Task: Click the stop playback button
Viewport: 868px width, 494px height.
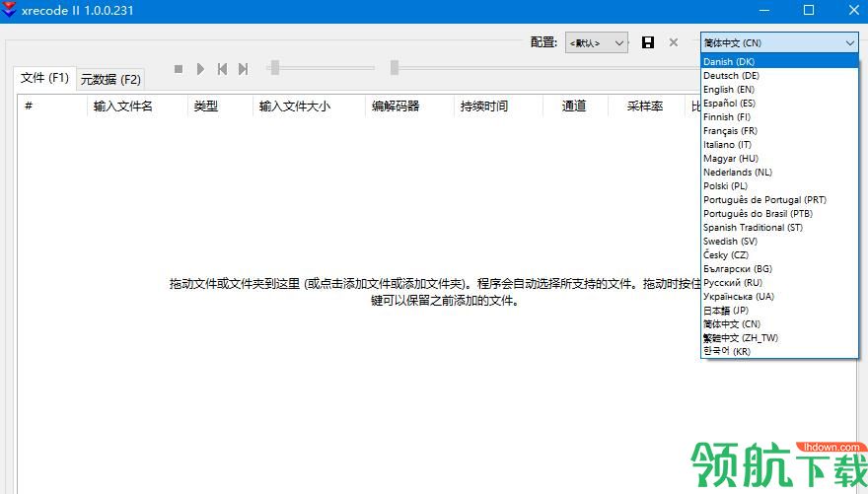Action: pos(179,69)
